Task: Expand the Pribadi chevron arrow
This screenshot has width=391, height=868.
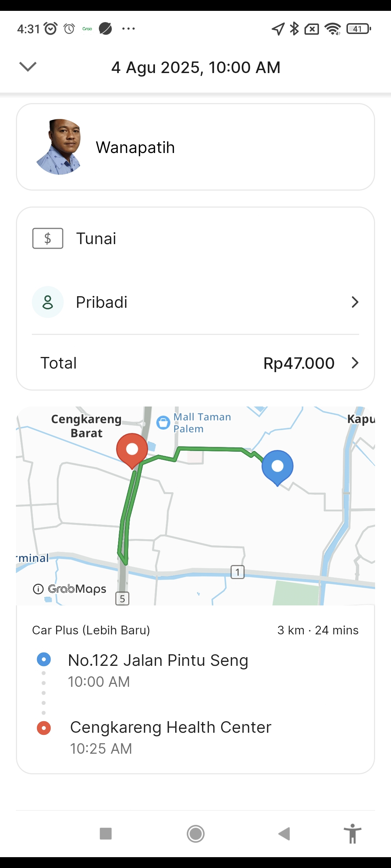Action: [x=355, y=302]
